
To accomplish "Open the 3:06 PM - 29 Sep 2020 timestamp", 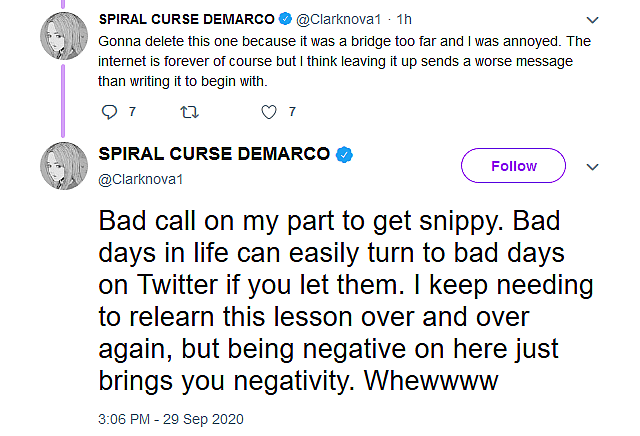I will [x=171, y=418].
